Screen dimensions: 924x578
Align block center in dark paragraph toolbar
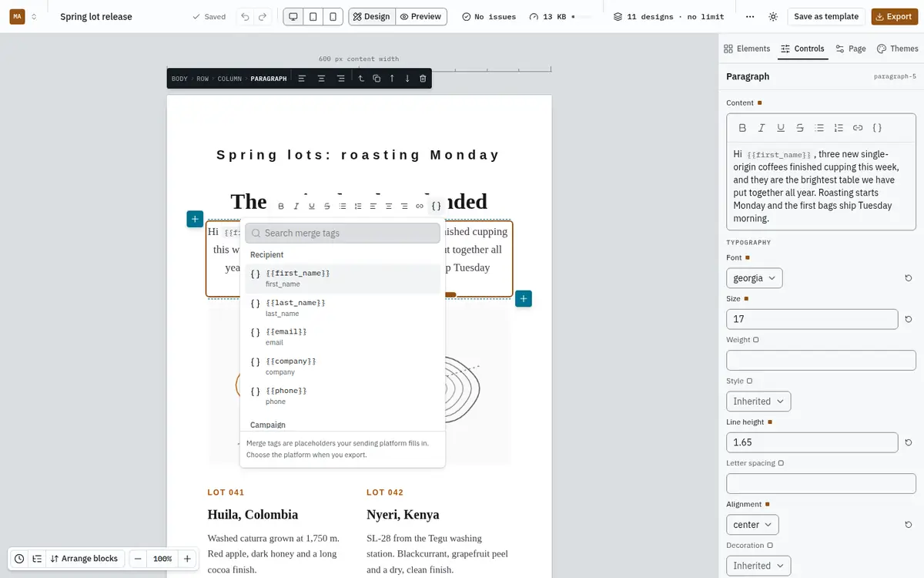pyautogui.click(x=321, y=79)
